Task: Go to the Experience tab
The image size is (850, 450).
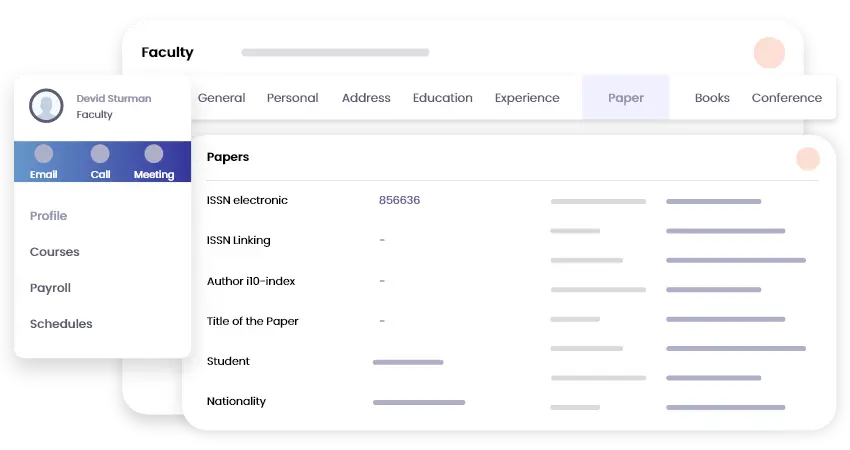Action: [527, 98]
